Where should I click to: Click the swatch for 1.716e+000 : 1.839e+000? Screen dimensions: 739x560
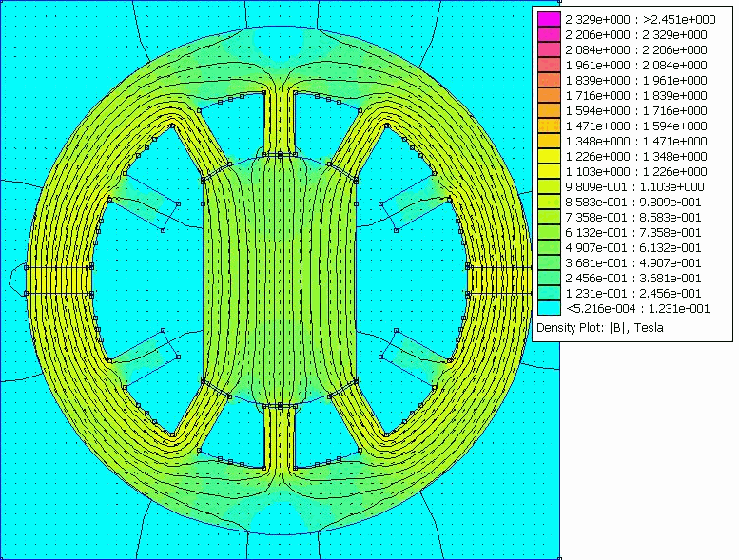(x=549, y=96)
